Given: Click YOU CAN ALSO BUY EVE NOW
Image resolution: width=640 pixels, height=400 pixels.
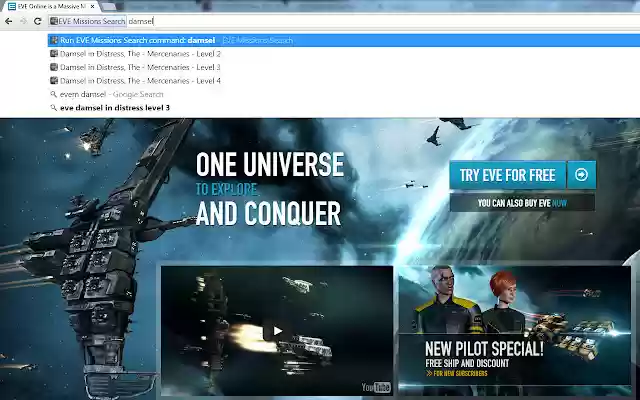Looking at the screenshot, I should pyautogui.click(x=522, y=203).
